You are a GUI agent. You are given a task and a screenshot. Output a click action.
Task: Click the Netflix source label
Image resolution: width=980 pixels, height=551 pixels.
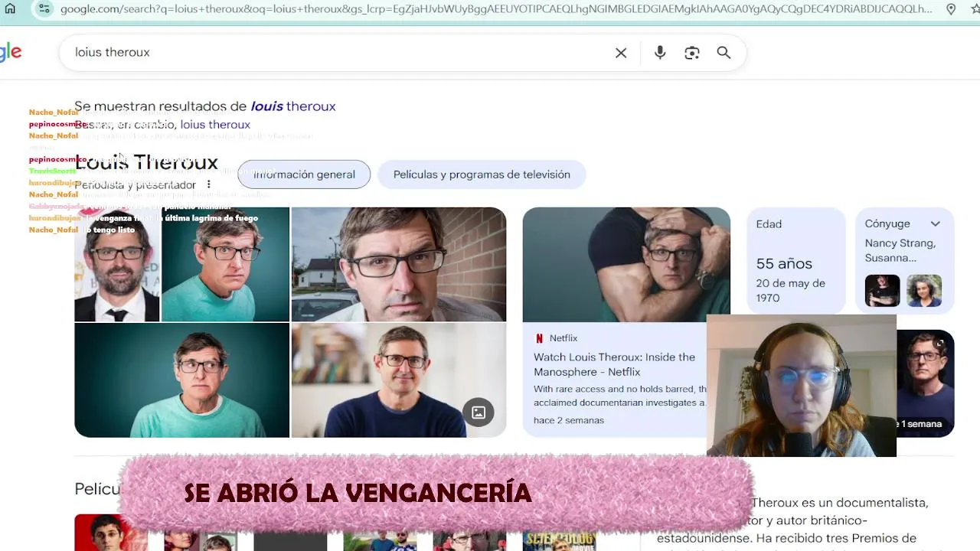click(563, 338)
